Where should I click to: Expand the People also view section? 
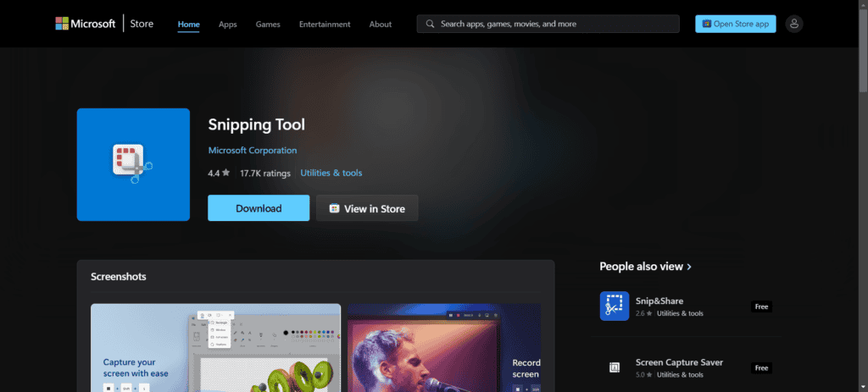click(x=645, y=267)
